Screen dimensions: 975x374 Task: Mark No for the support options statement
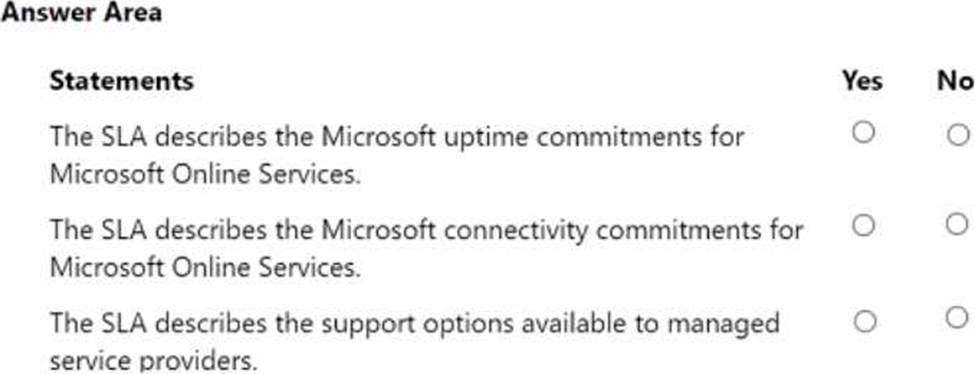pyautogui.click(x=958, y=318)
